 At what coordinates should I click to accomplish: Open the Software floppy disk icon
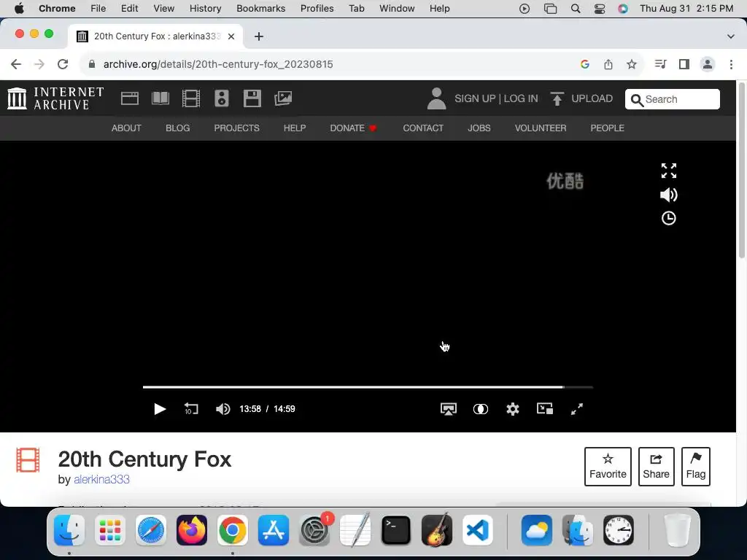[252, 98]
